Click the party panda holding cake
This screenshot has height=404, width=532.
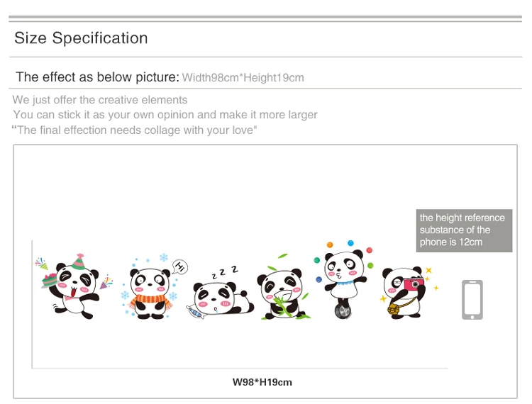click(x=74, y=286)
